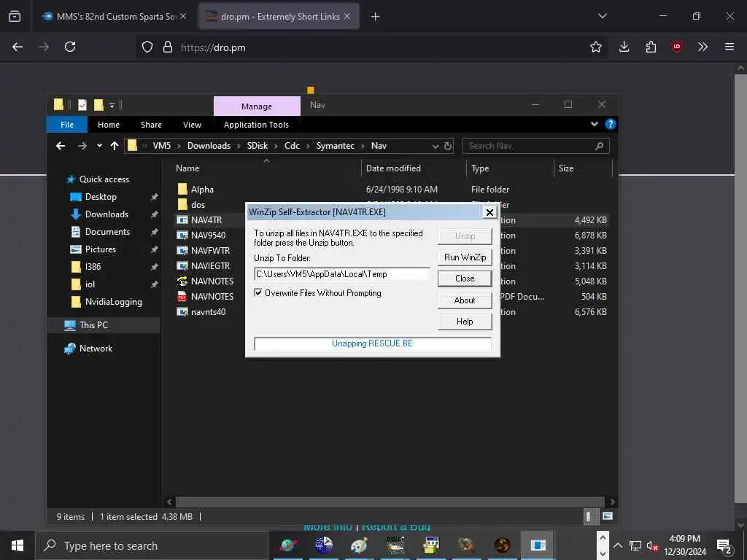Image resolution: width=747 pixels, height=560 pixels.
Task: Open NvidiaLogging folder in sidebar
Action: tap(113, 302)
